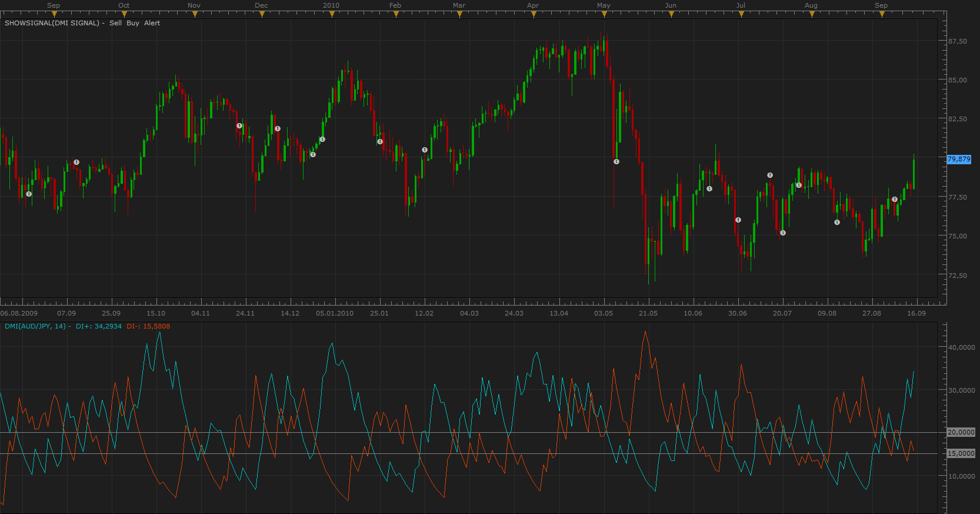This screenshot has width=980, height=514.
Task: Select the 2010 year triangle marker
Action: click(332, 14)
